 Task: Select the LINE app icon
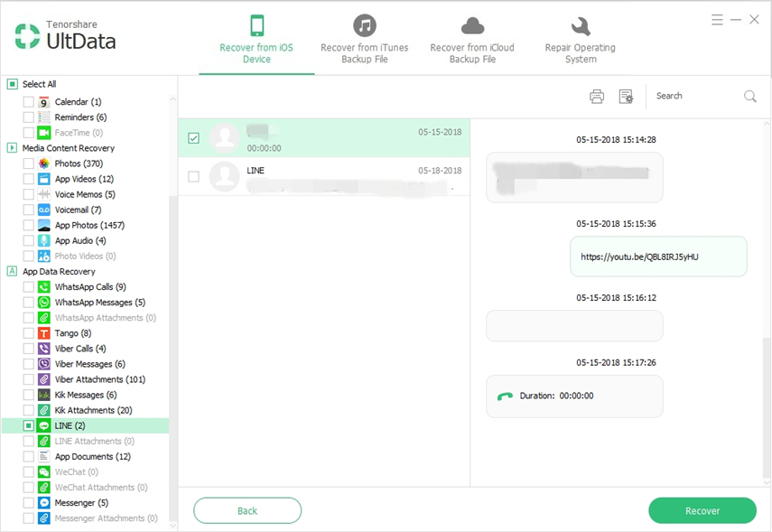44,425
